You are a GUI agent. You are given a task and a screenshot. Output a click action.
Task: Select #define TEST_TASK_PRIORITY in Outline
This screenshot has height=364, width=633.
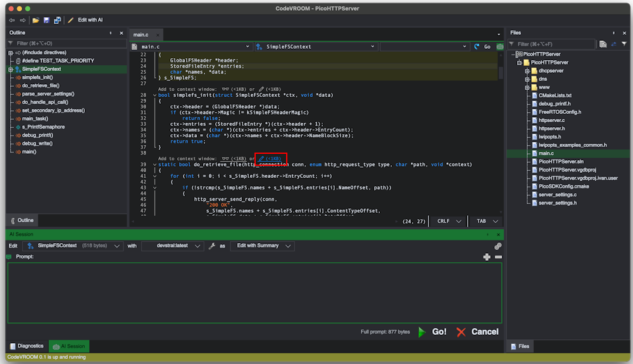(58, 61)
